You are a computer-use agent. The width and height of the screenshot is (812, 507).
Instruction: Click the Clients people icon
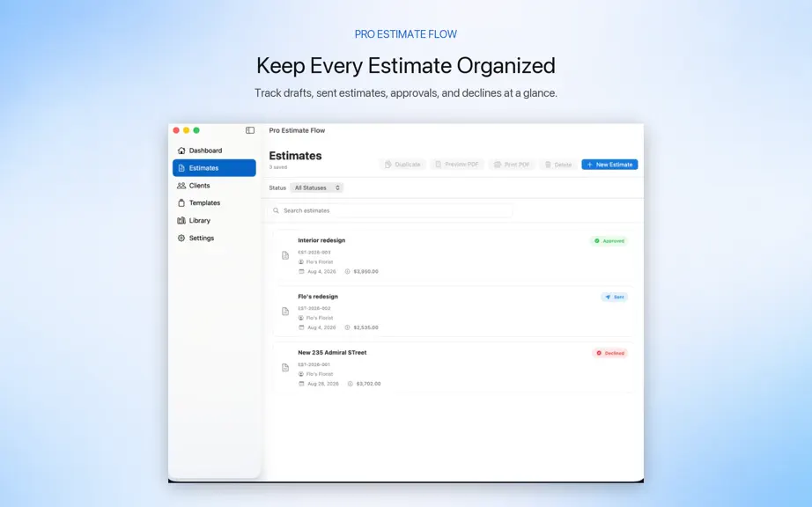pyautogui.click(x=181, y=186)
